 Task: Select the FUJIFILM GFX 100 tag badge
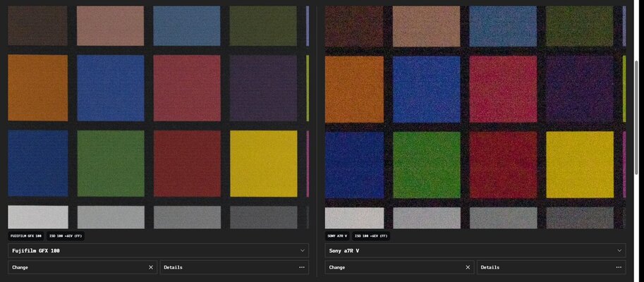coord(26,236)
